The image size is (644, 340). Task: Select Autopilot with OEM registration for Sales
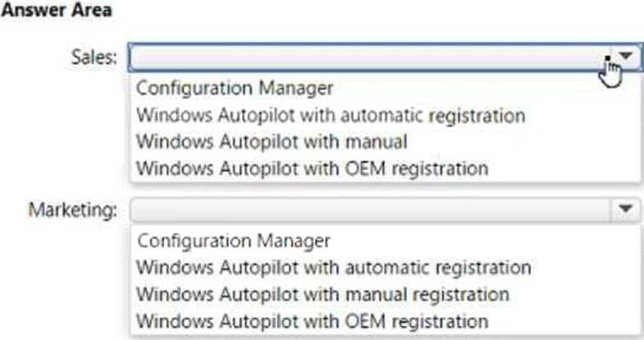pyautogui.click(x=312, y=168)
